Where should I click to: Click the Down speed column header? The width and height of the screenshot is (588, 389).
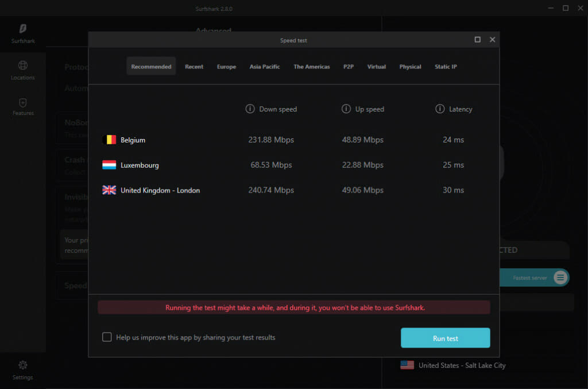coord(278,109)
